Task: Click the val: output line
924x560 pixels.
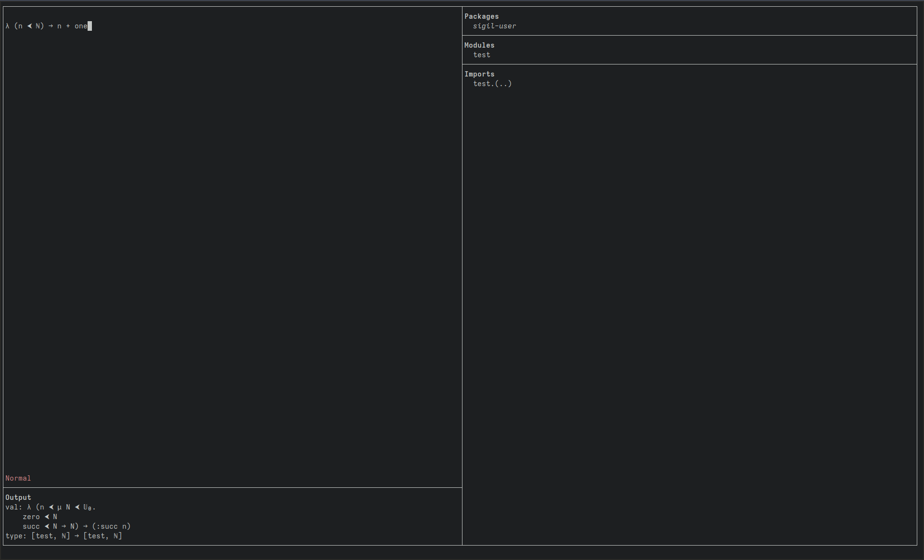Action: pyautogui.click(x=51, y=507)
